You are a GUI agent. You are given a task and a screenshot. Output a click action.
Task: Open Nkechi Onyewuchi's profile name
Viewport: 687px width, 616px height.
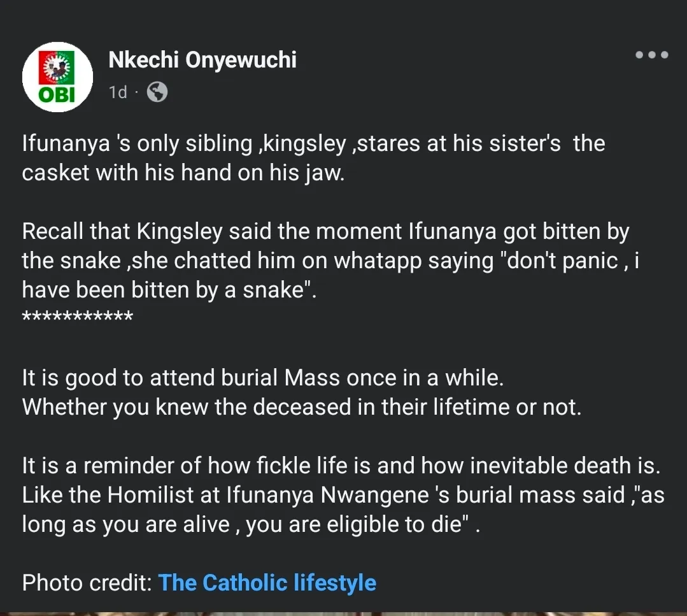coord(202,60)
